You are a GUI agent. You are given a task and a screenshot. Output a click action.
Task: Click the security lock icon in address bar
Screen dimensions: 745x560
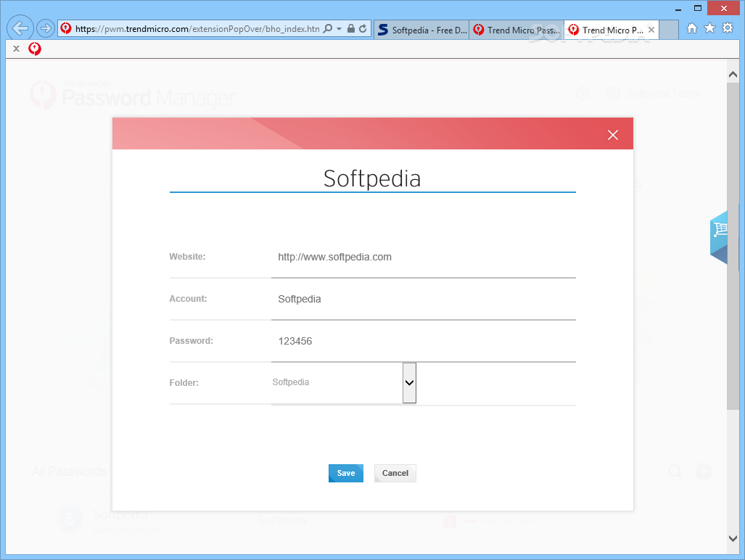click(350, 28)
